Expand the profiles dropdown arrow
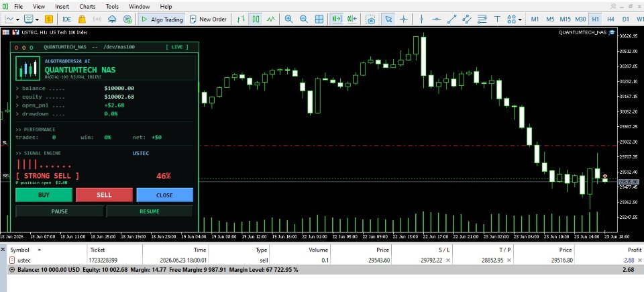The height and width of the screenshot is (292, 644). (37, 19)
